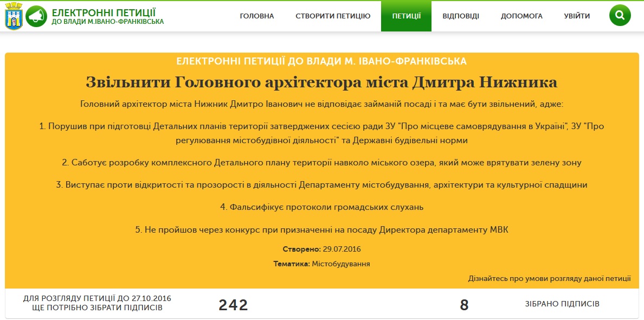Click the УВІЙТИ login menu item
This screenshot has height=320, width=644.
(577, 16)
